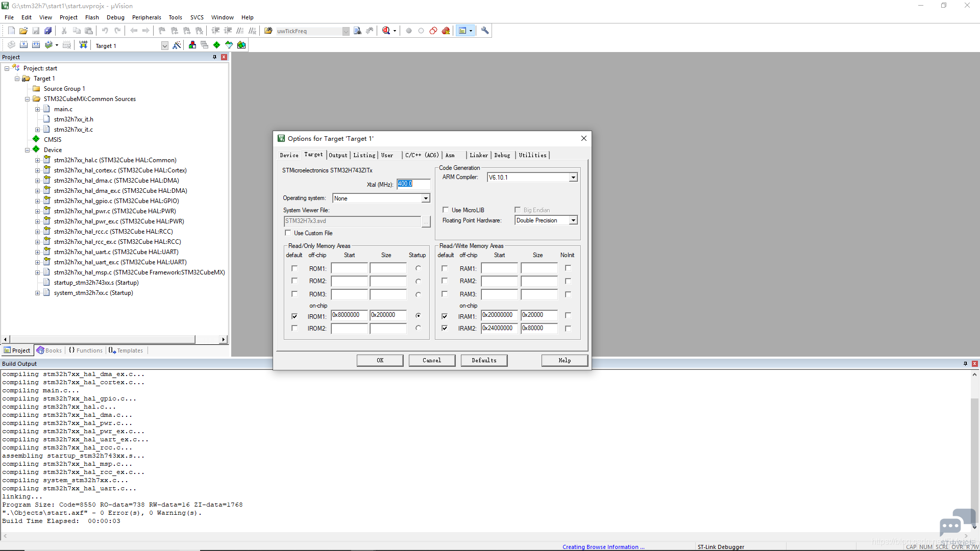Viewport: 980px width, 551px height.
Task: Collapse the Device tree node
Action: click(27, 150)
